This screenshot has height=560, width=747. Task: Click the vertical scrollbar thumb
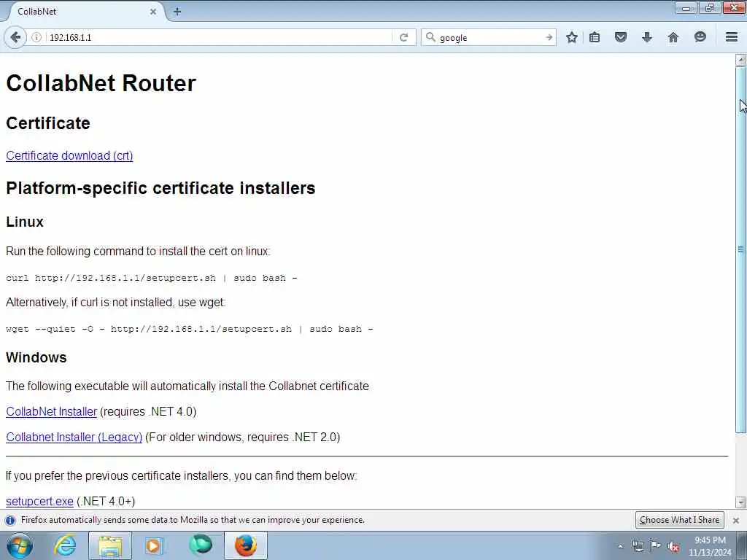(740, 249)
